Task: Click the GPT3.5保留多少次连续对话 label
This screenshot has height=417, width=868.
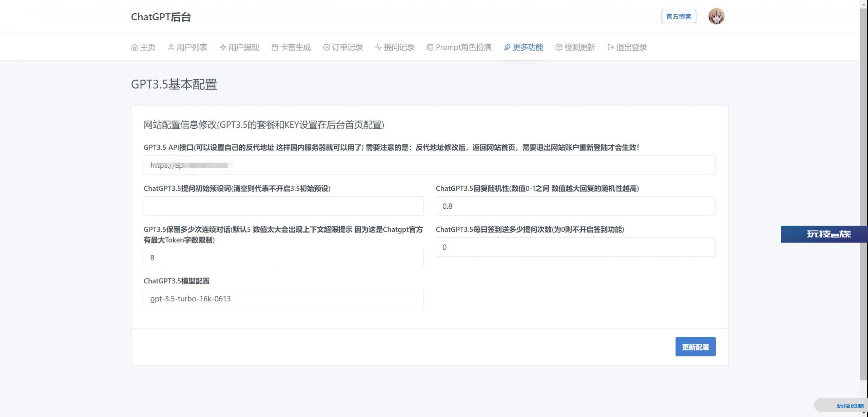Action: [283, 235]
